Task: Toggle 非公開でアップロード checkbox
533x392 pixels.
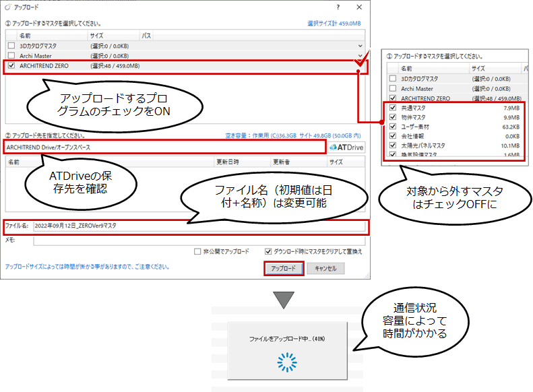Action: point(197,251)
